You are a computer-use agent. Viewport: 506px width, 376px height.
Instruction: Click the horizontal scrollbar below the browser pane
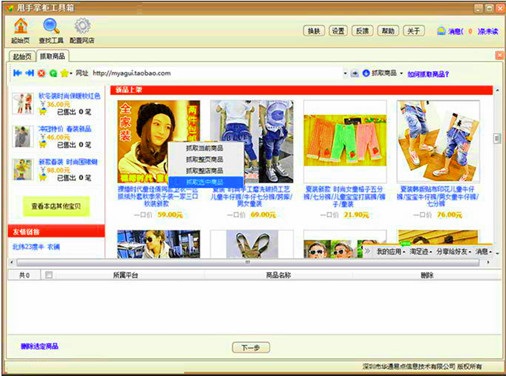[x=248, y=263]
